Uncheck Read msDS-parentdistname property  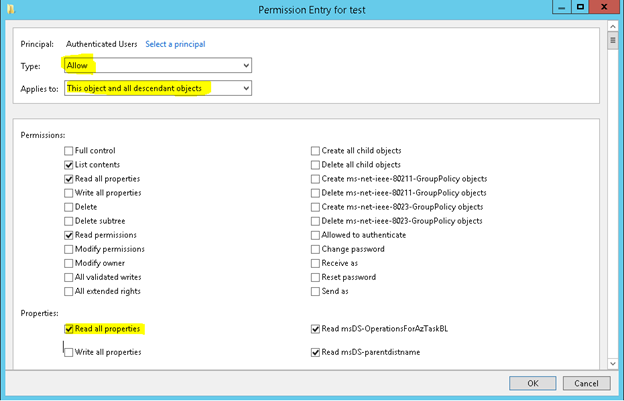click(x=316, y=352)
